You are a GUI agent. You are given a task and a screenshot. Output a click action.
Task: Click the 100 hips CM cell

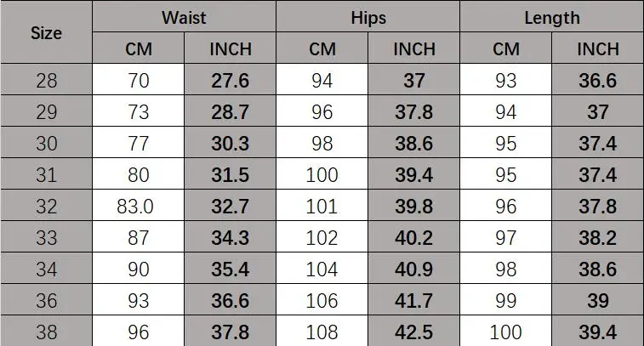pos(322,174)
